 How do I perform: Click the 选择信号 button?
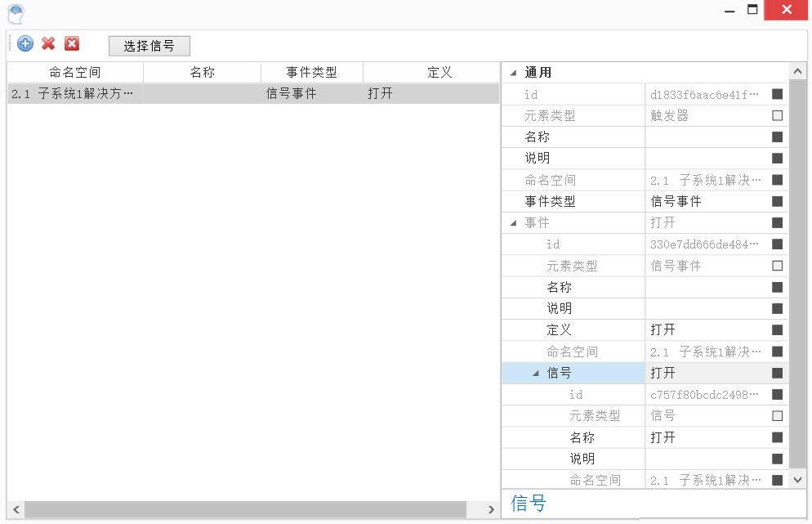pos(149,46)
